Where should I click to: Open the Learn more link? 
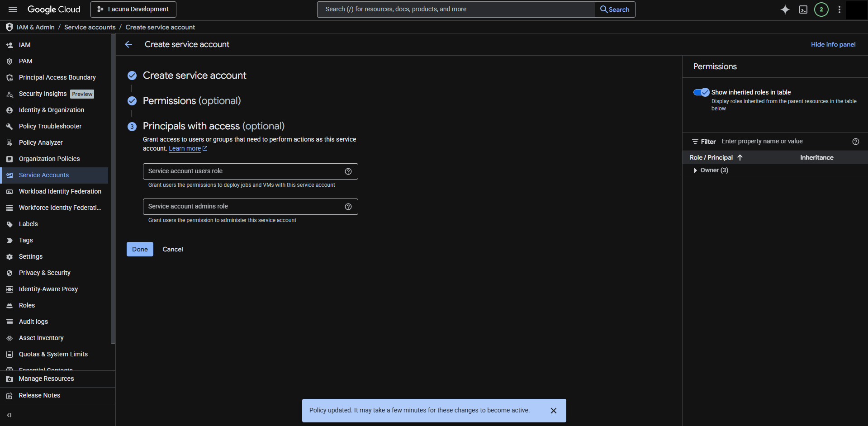point(185,149)
